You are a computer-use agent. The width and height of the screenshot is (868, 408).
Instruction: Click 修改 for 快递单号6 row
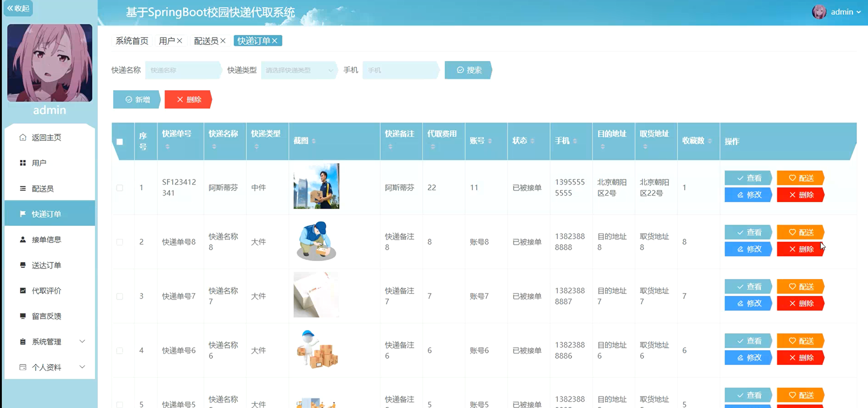click(x=748, y=358)
